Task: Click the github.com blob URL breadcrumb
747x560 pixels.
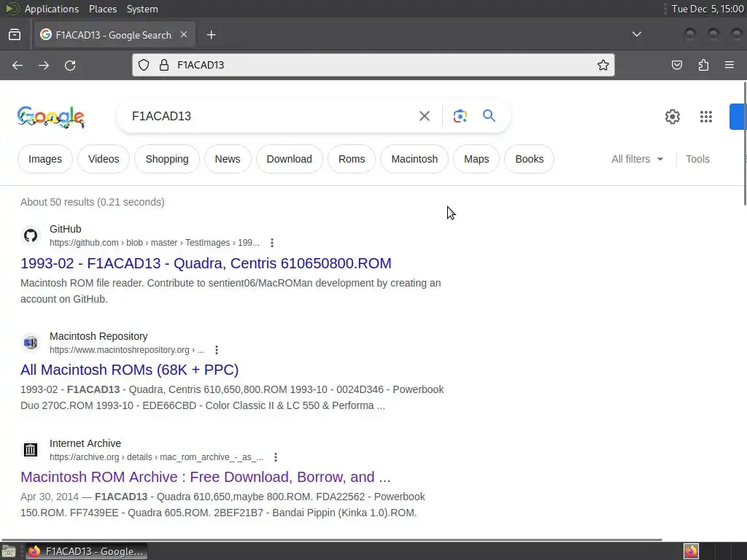Action: (x=155, y=243)
